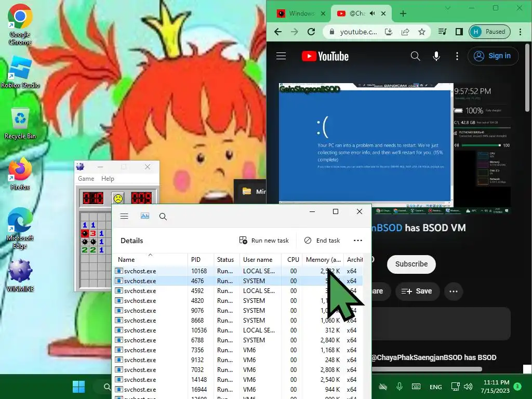The image size is (532, 399).
Task: Click the Subscribe button
Action: click(x=411, y=264)
